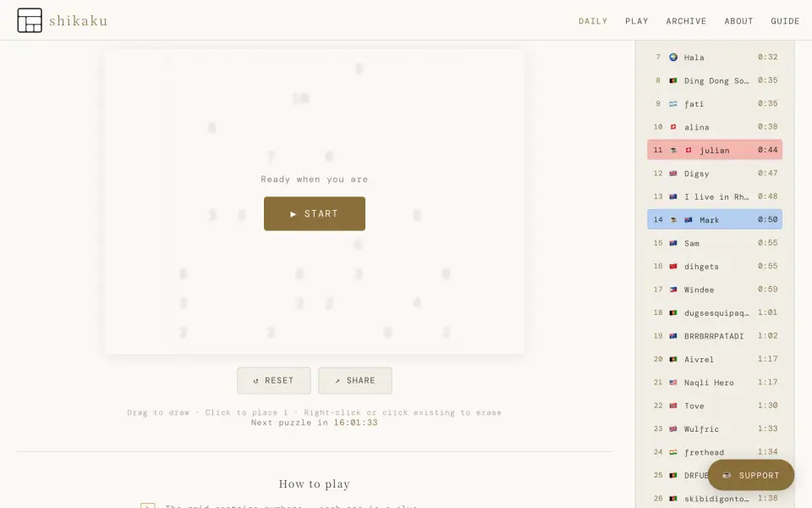Click the flag icon beside Wulfric
The width and height of the screenshot is (812, 508).
click(x=673, y=428)
